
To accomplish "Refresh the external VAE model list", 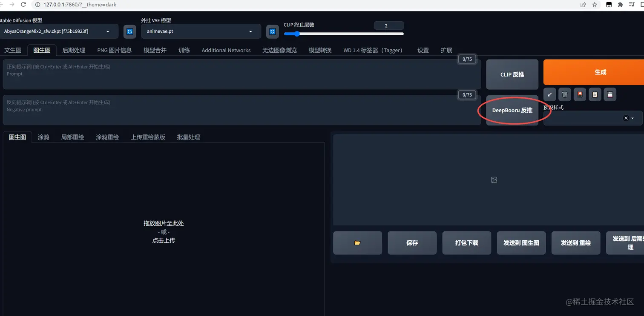I will (273, 31).
